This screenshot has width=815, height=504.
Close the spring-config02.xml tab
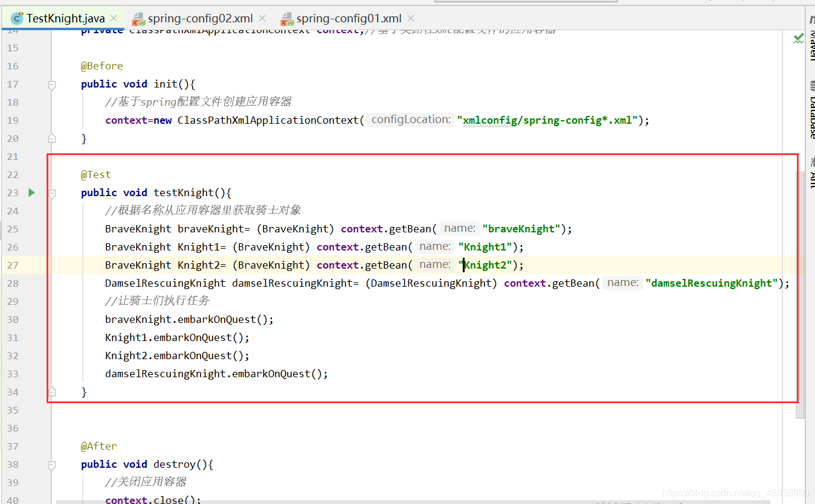[x=262, y=19]
